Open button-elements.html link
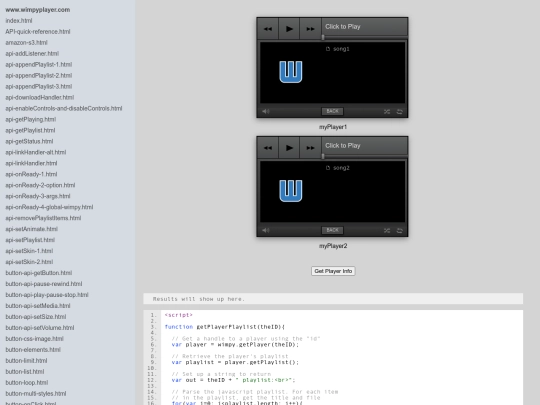The image size is (540, 405). 33,350
